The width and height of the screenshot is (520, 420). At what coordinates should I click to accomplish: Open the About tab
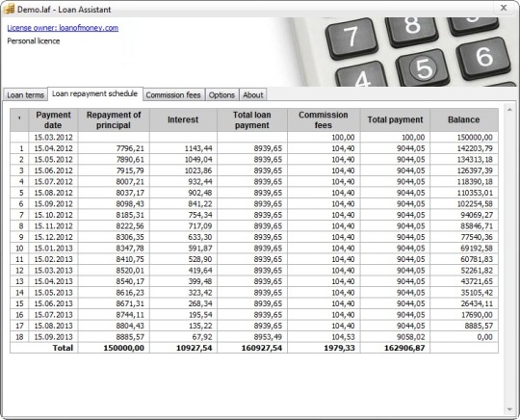pos(253,94)
